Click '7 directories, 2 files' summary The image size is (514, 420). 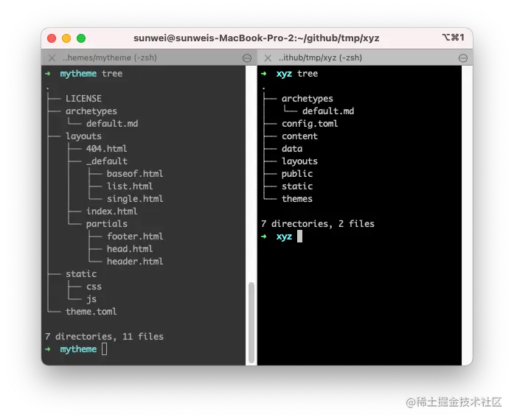[318, 224]
